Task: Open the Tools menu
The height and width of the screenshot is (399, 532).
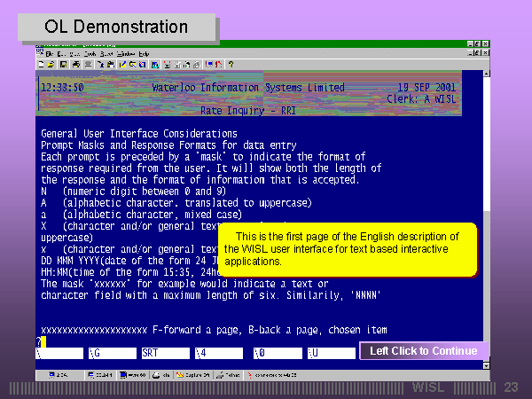Action: (90, 54)
